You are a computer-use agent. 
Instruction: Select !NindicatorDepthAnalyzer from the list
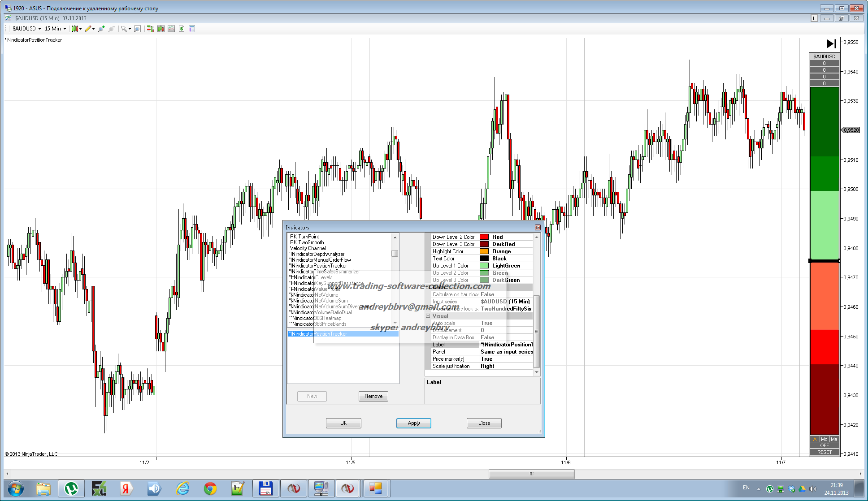tap(317, 254)
